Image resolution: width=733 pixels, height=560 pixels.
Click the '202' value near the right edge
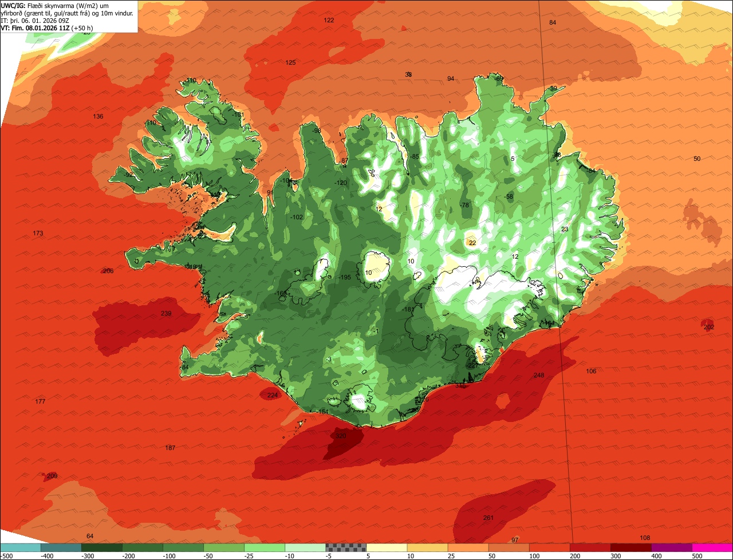click(709, 327)
